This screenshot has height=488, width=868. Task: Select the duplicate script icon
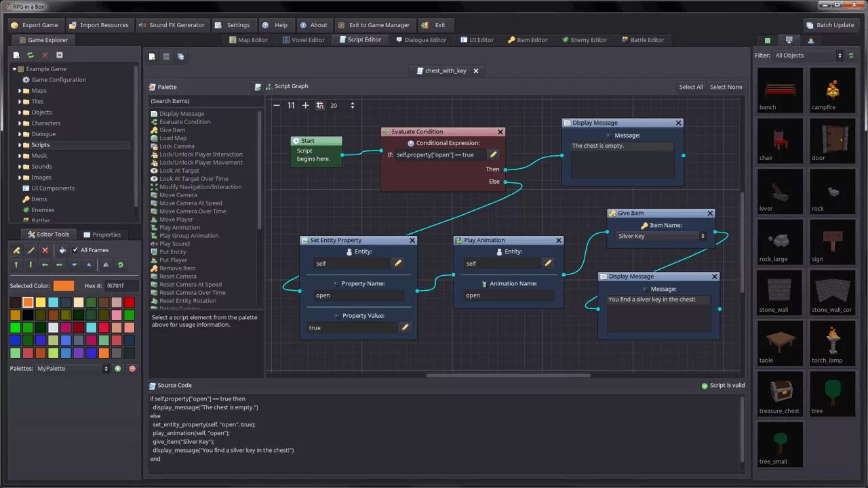pyautogui.click(x=180, y=56)
